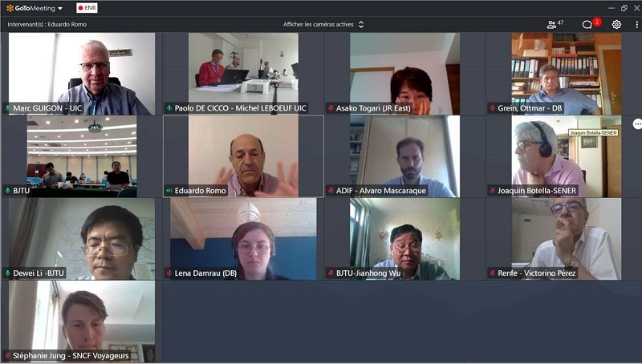Screen dimensions: 642x364
Task: Select the BJTU conference room video tile
Action: point(82,156)
